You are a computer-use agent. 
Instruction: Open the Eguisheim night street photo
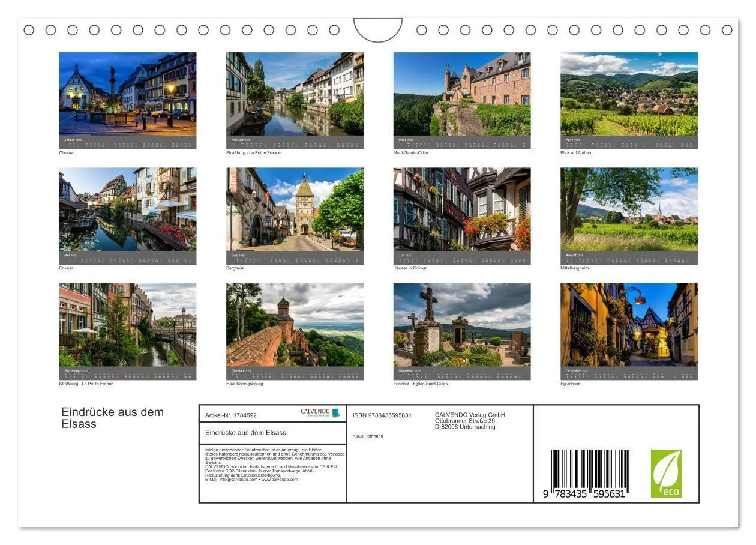[629, 325]
